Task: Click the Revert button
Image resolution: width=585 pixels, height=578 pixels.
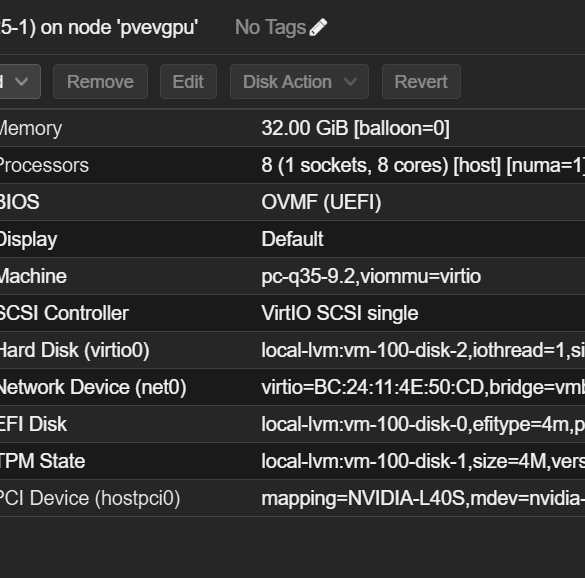Action: click(x=421, y=81)
